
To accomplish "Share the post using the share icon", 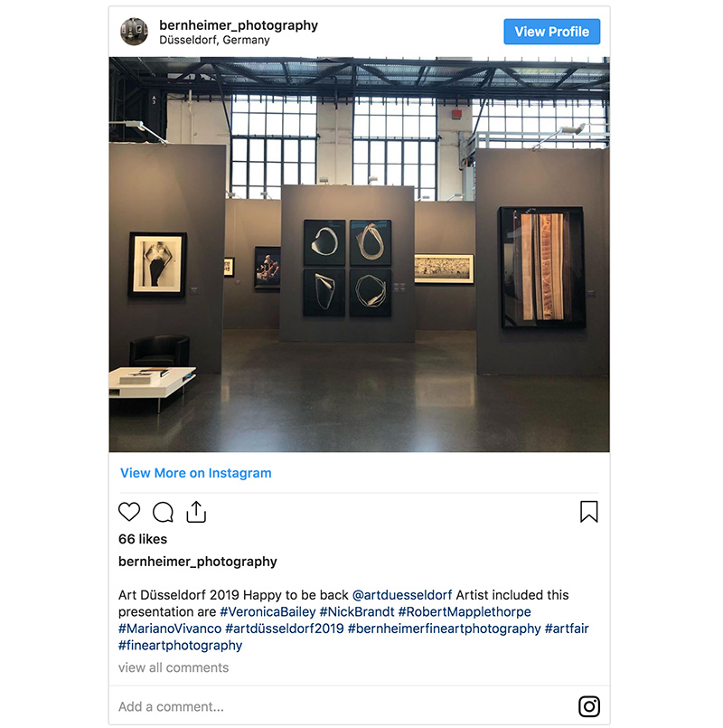I will click(196, 512).
